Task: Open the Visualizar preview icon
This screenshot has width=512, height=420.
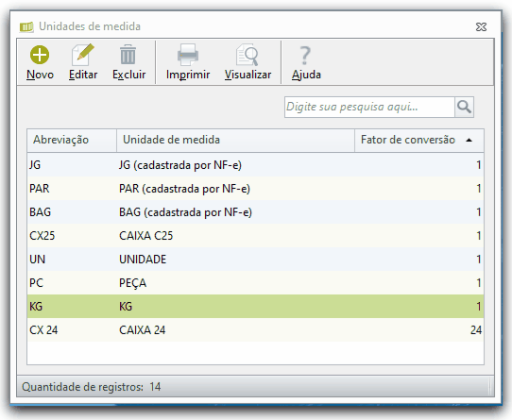Action: pyautogui.click(x=247, y=55)
